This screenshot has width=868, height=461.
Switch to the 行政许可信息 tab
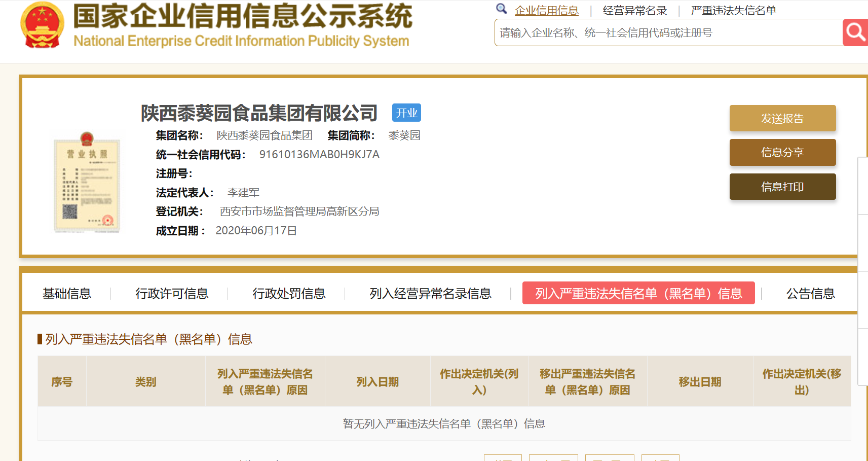(x=172, y=294)
